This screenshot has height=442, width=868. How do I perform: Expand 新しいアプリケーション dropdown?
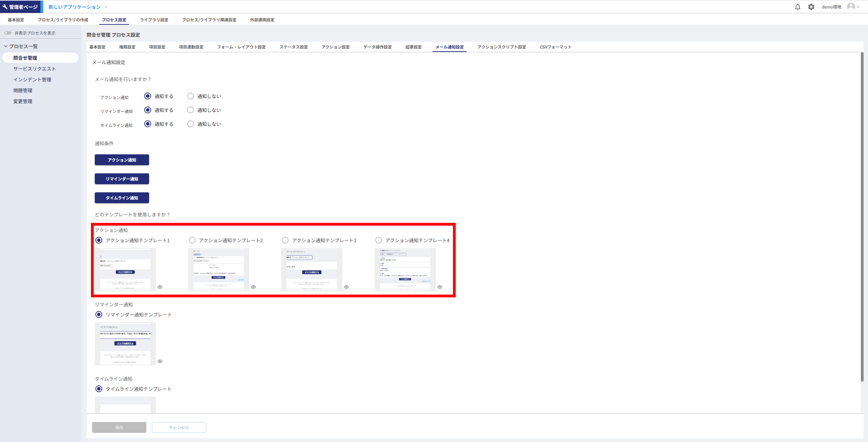tap(106, 7)
